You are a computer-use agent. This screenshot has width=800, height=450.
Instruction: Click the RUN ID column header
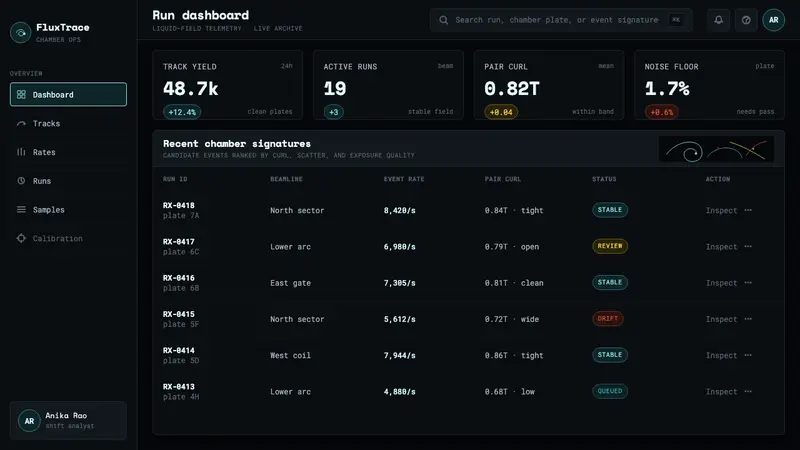point(175,179)
